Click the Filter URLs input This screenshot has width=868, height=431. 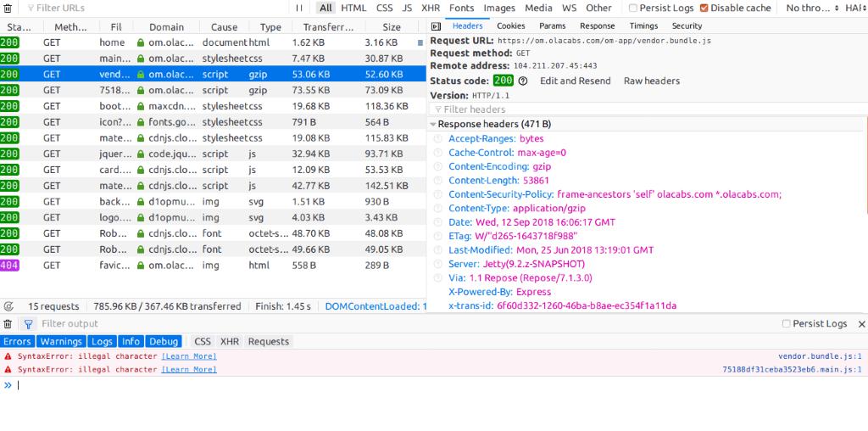point(155,8)
